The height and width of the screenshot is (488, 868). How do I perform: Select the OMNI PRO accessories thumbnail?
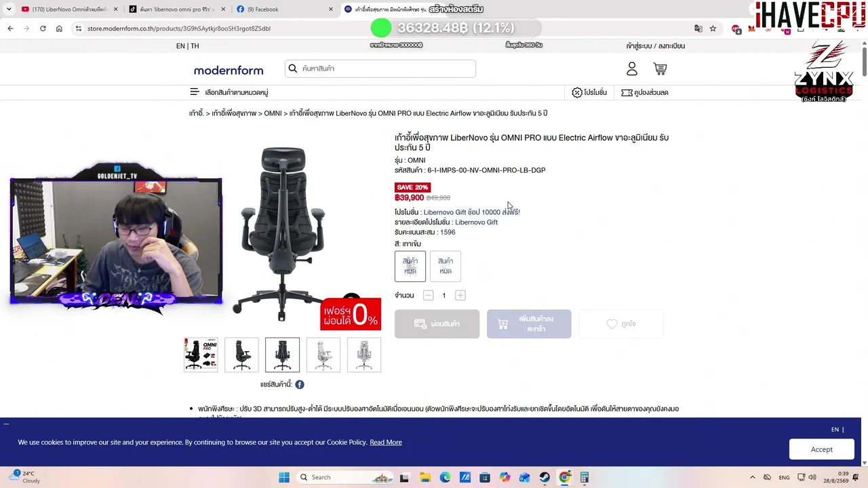click(x=201, y=354)
